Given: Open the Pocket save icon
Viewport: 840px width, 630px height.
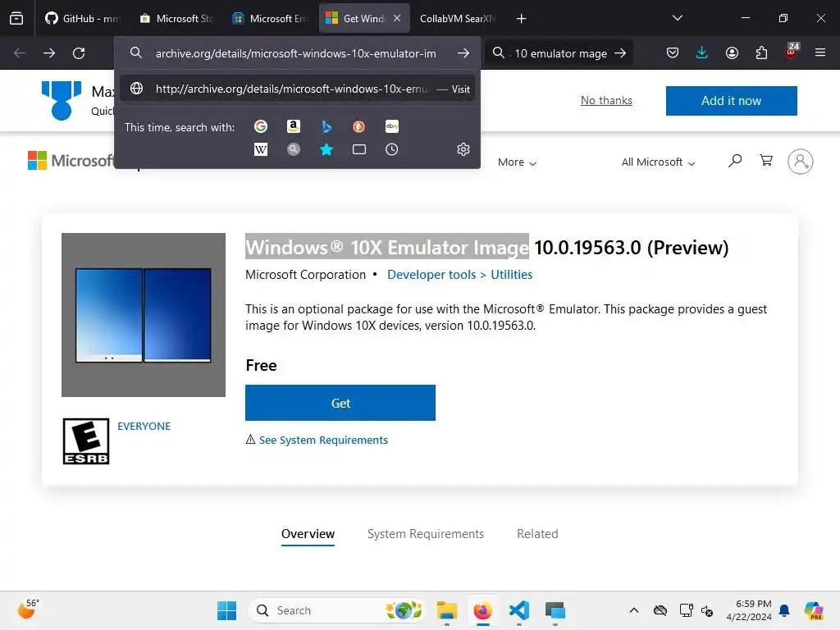Looking at the screenshot, I should (x=673, y=53).
